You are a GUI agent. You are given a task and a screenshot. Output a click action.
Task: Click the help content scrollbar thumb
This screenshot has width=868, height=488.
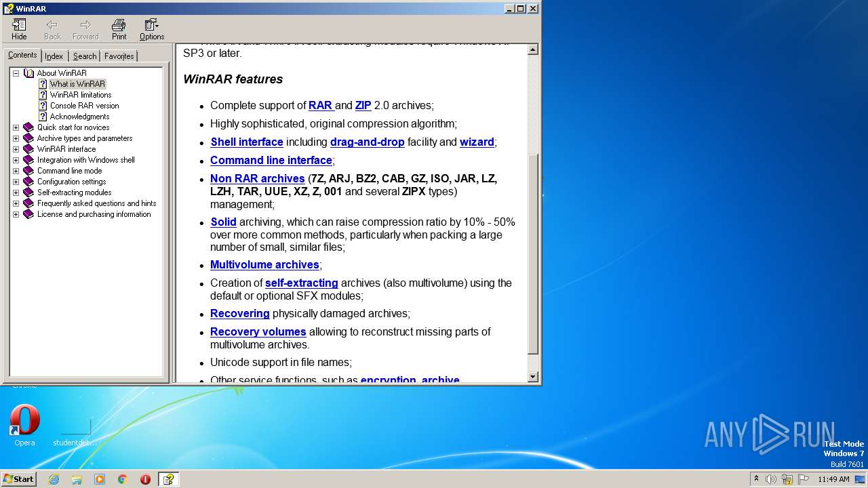click(x=533, y=253)
